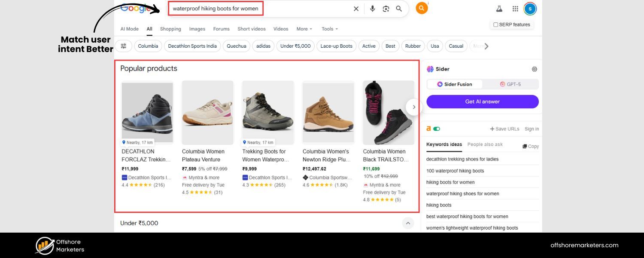Open Google Lens image search icon
This screenshot has width=644, height=258.
pyautogui.click(x=386, y=8)
